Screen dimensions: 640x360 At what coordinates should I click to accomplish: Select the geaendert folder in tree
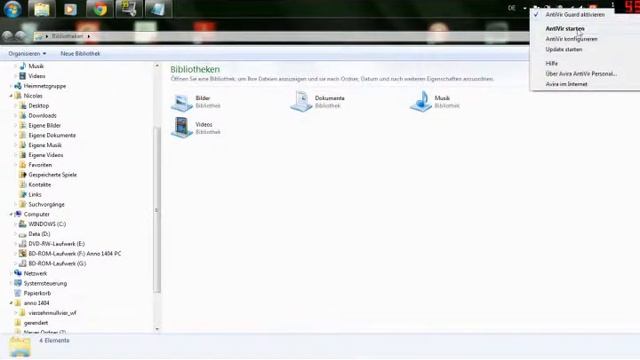click(x=36, y=323)
